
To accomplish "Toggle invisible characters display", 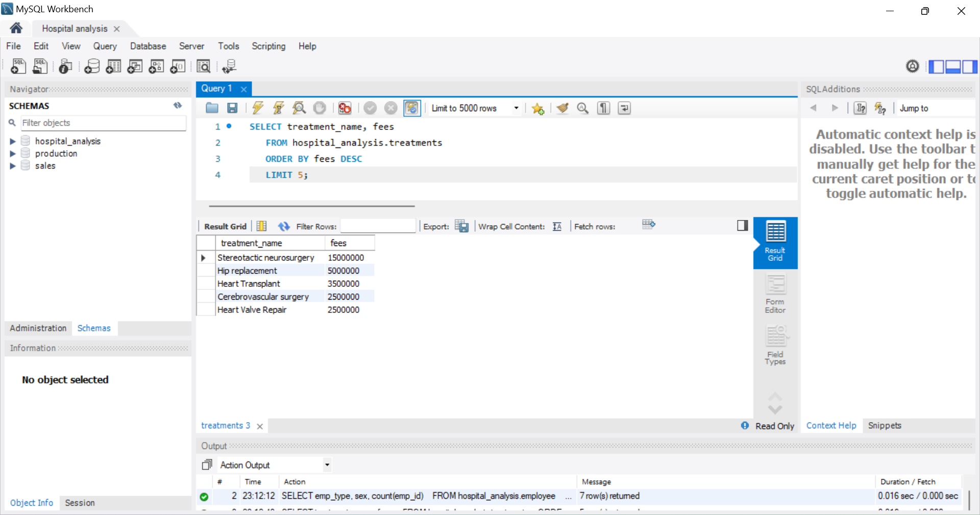I will click(603, 108).
